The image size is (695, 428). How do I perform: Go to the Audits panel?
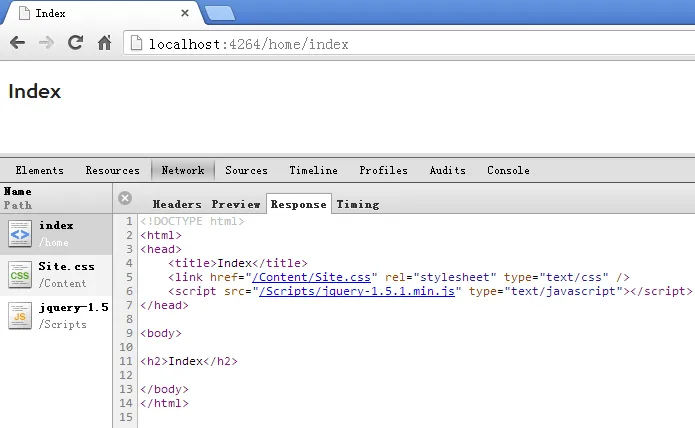(448, 171)
